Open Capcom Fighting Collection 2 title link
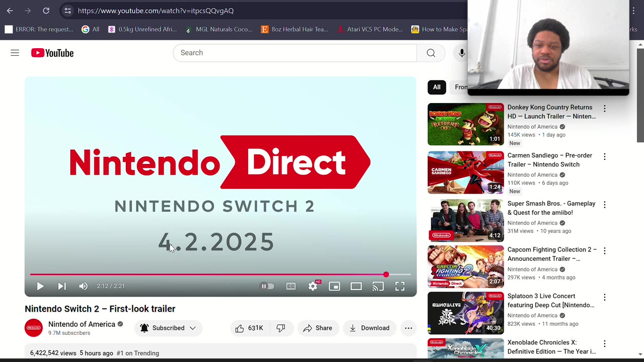 [552, 254]
